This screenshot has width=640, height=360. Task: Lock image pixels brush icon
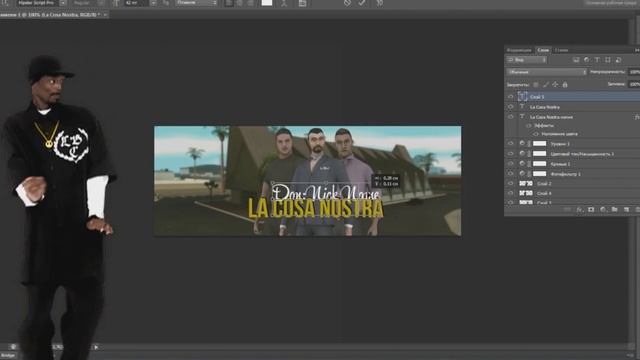pyautogui.click(x=546, y=84)
